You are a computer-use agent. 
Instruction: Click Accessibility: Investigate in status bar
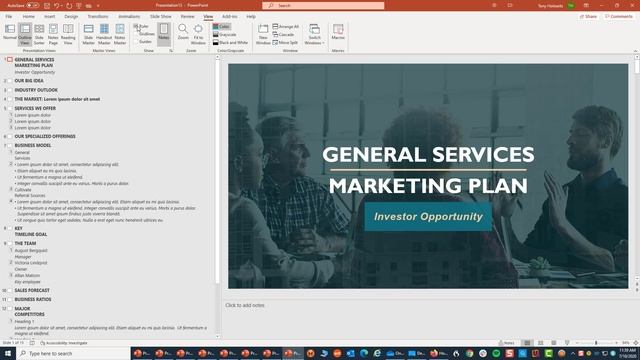[x=64, y=343]
